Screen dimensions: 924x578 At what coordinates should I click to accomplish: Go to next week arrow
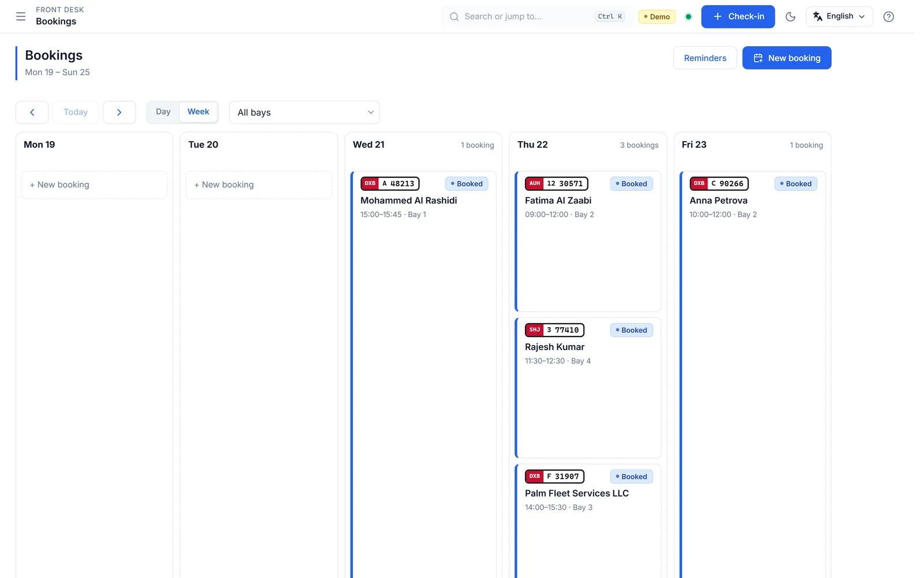click(119, 112)
